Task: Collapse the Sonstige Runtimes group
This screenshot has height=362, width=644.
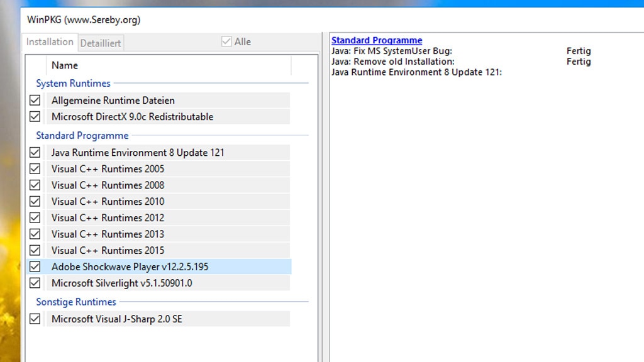Action: [x=76, y=302]
